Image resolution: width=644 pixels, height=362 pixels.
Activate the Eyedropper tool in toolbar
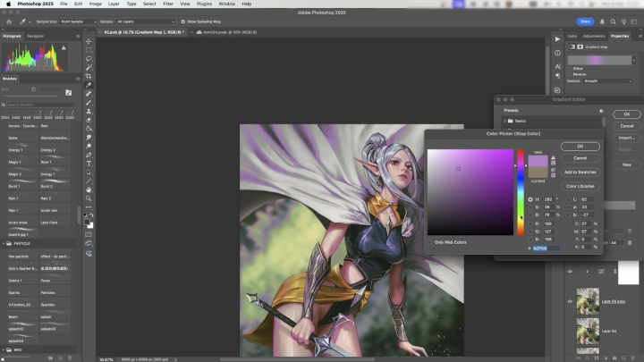point(89,85)
